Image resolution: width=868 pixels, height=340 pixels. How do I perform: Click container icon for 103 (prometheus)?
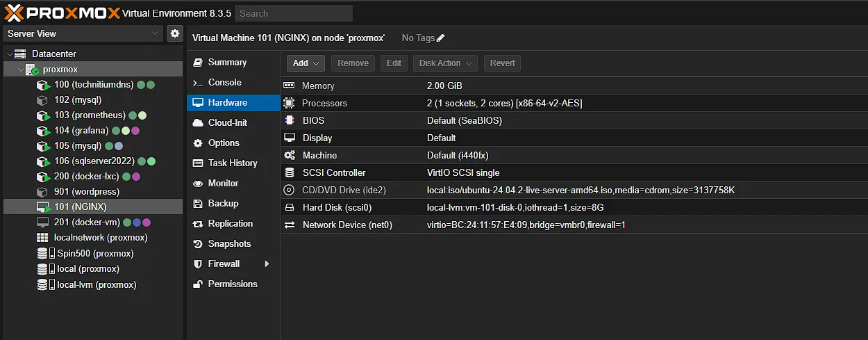tap(43, 115)
